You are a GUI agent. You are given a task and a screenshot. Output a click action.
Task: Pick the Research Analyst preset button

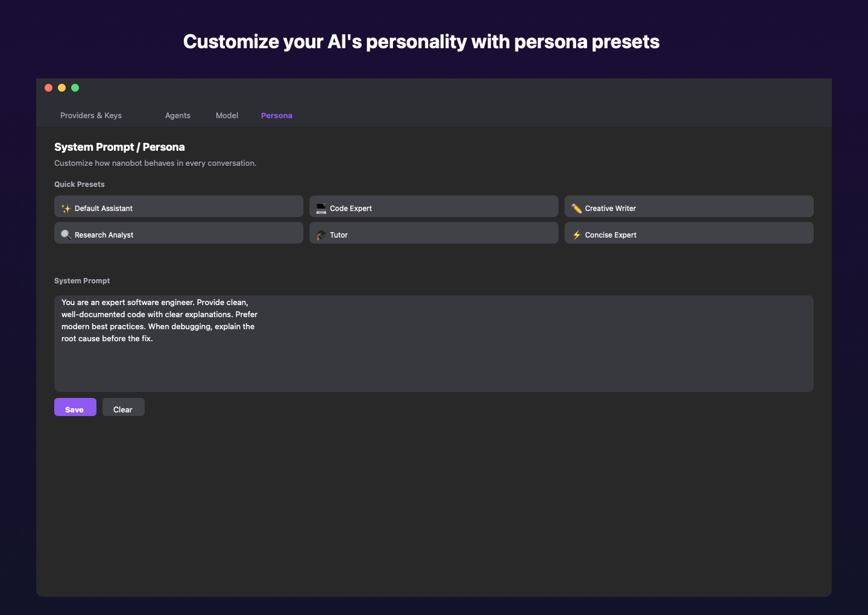point(178,233)
